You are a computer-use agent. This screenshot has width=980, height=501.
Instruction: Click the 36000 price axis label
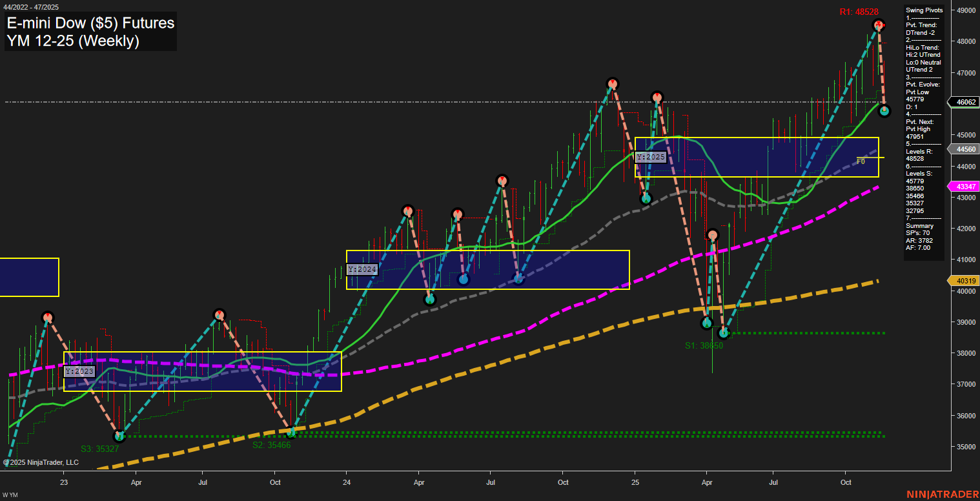[966, 416]
